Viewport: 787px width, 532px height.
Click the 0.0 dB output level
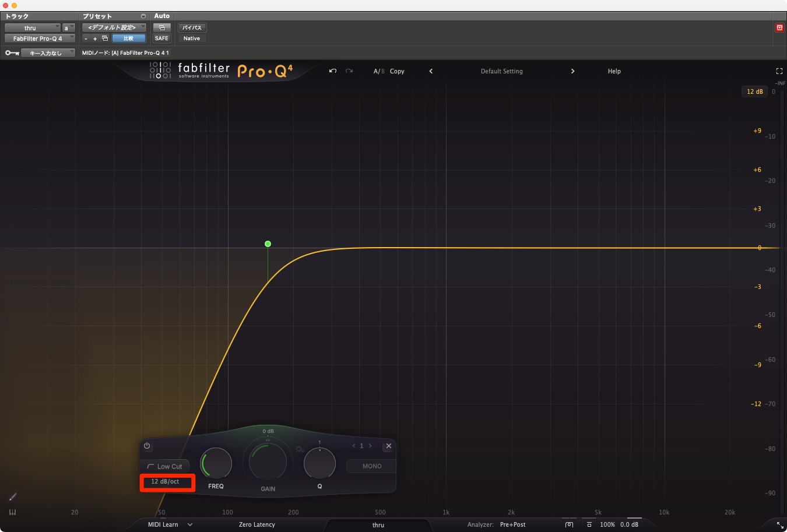click(x=629, y=524)
